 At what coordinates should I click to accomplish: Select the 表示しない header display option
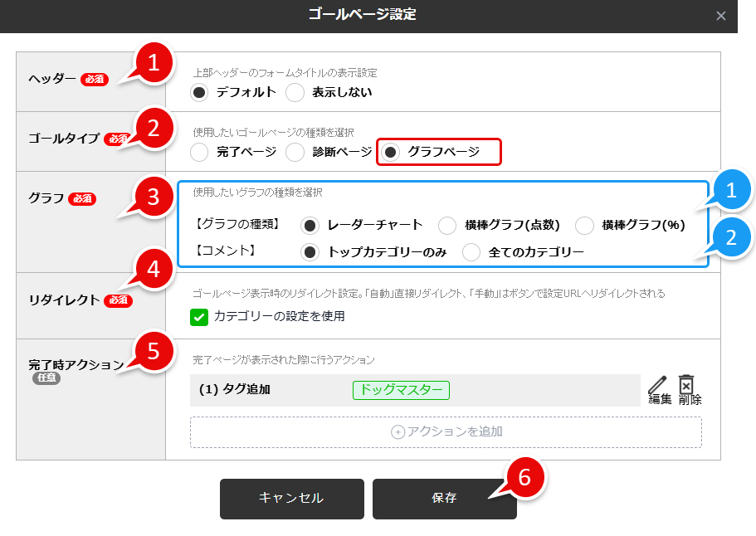(295, 93)
